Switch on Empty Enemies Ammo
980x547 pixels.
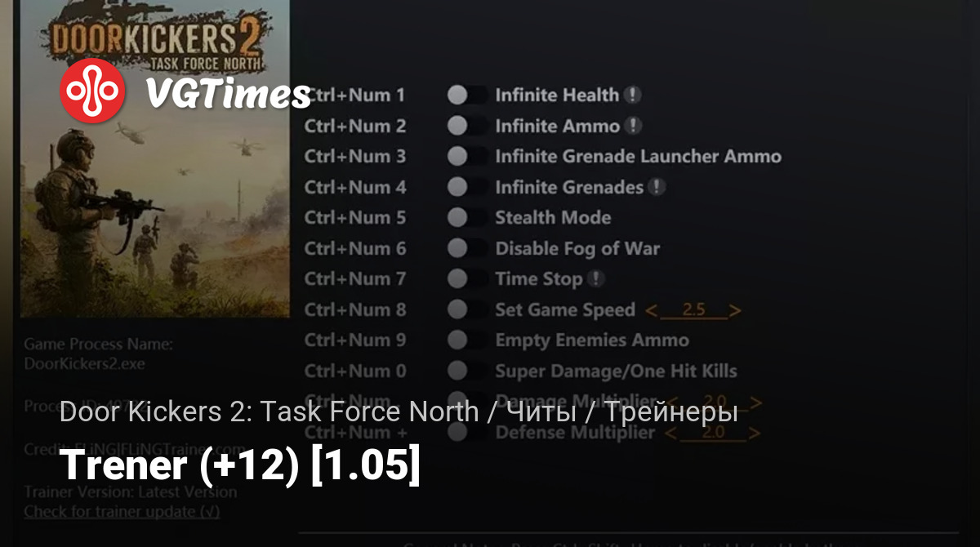pyautogui.click(x=466, y=340)
